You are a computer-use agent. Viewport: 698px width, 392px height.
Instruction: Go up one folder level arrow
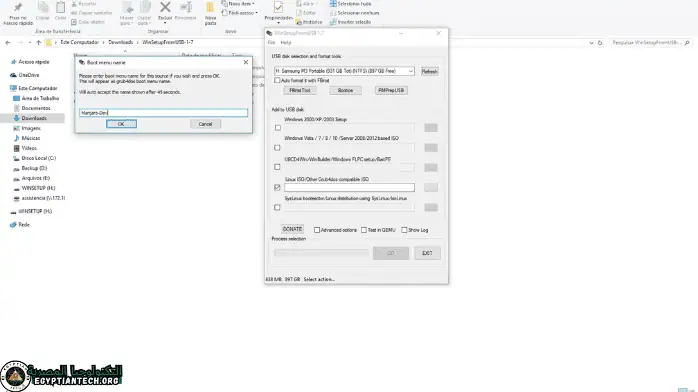39,43
